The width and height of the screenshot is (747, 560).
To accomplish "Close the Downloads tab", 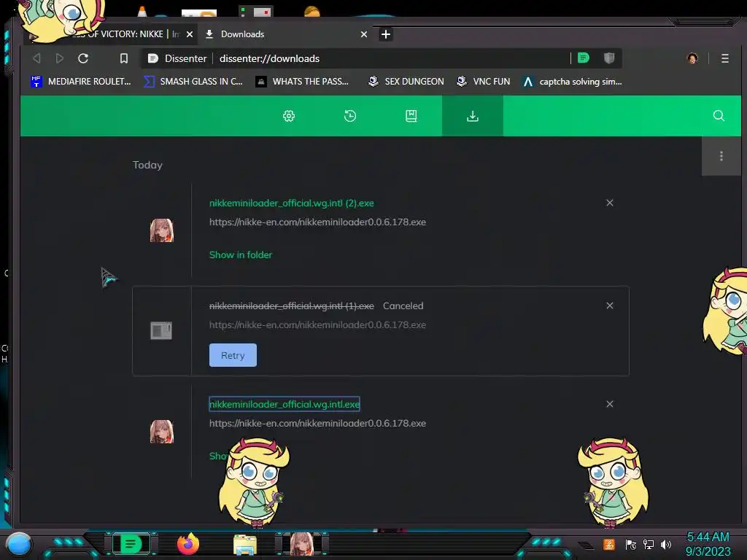I will [x=364, y=34].
